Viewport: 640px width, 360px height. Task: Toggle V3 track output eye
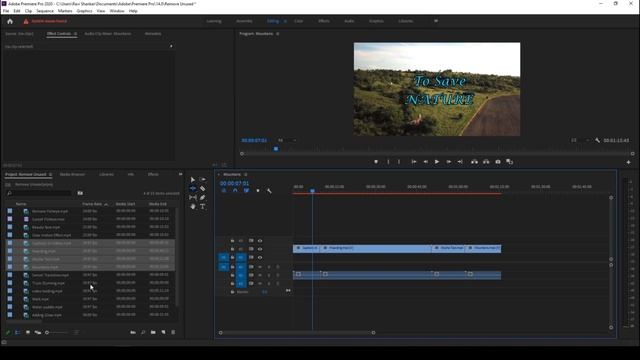tap(260, 241)
